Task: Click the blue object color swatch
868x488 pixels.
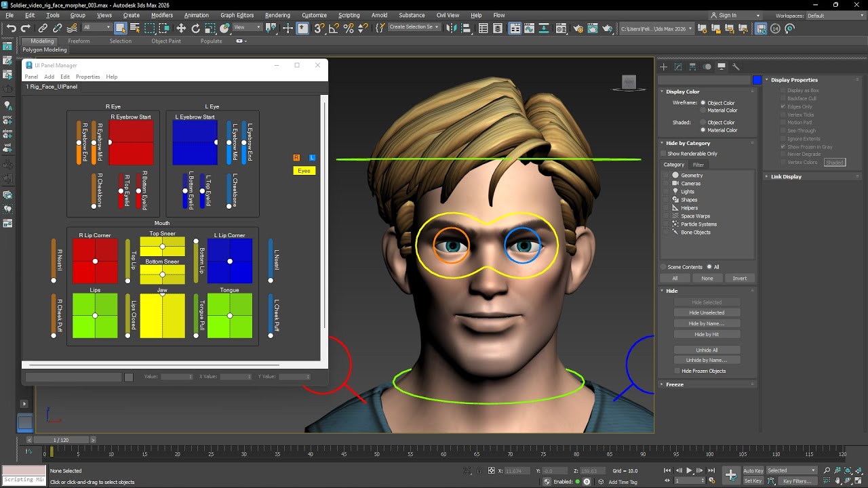Action: (x=757, y=80)
